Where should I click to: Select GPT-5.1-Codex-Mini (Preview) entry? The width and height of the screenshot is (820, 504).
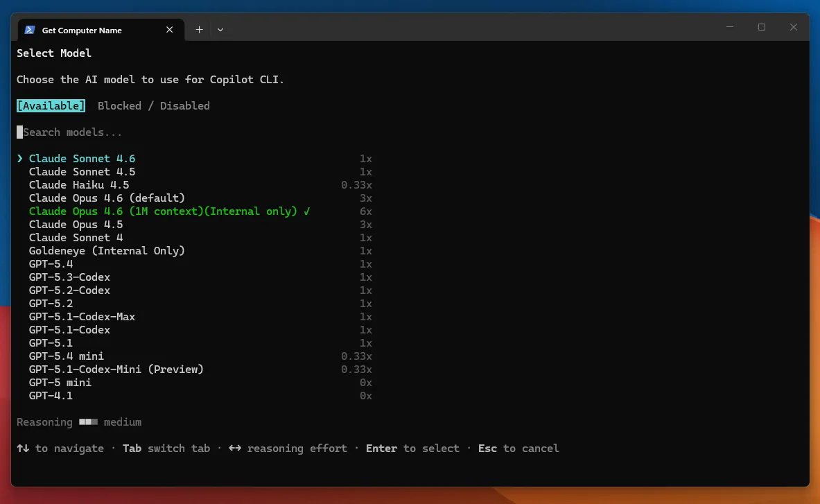pos(116,370)
